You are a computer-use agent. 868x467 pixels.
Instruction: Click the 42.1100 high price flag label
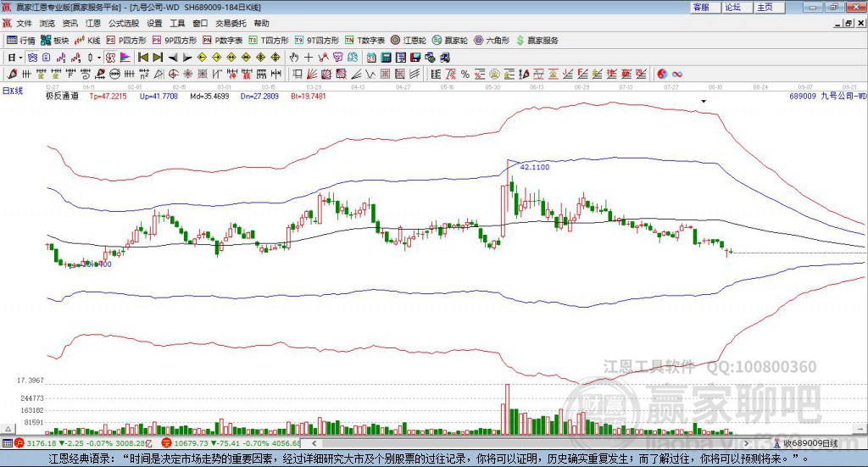[535, 167]
